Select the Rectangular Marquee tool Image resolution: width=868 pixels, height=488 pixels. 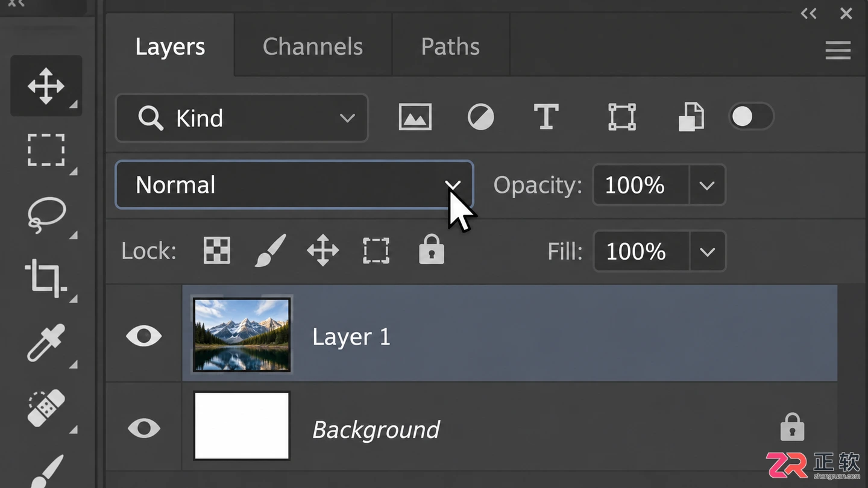point(46,150)
